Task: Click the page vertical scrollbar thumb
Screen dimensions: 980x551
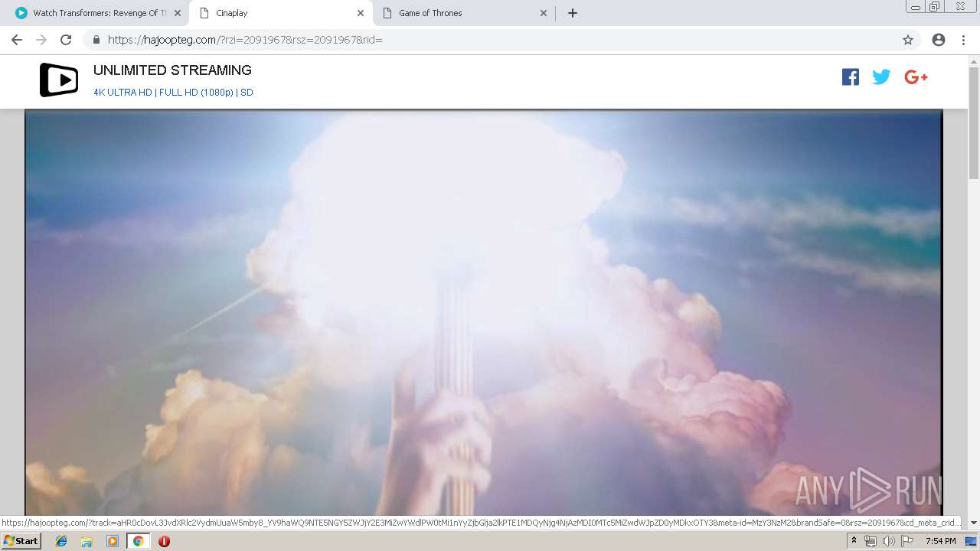Action: [x=974, y=123]
